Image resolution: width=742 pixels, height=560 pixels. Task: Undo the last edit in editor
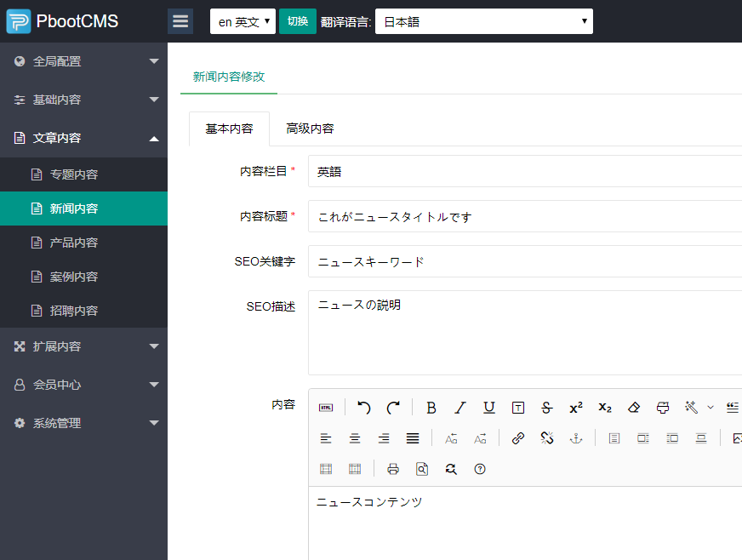pos(364,408)
